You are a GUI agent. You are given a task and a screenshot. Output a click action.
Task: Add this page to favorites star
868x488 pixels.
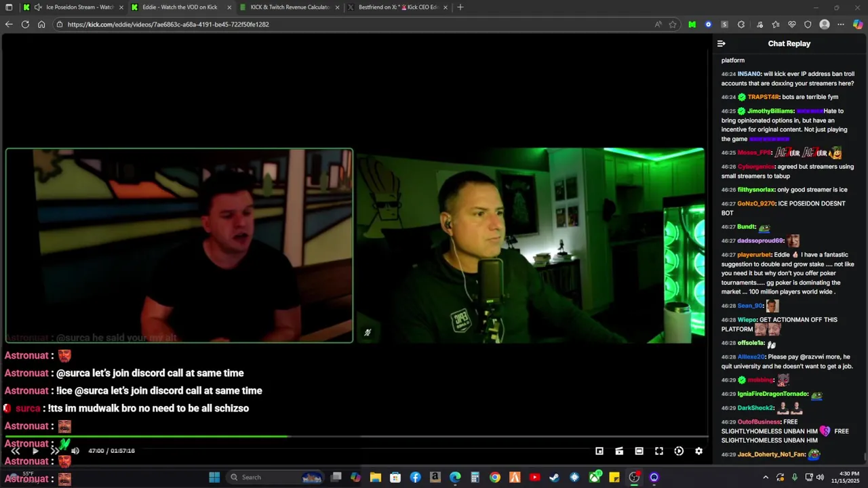tap(673, 24)
